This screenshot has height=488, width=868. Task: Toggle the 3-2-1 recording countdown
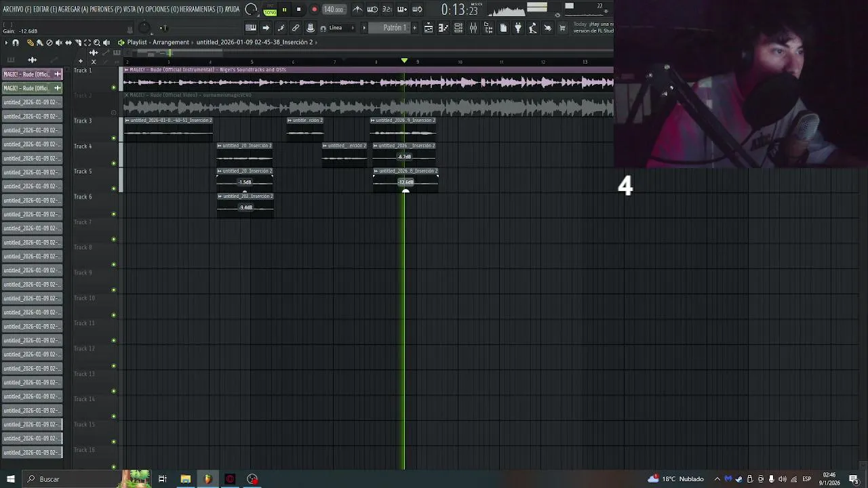tap(387, 9)
